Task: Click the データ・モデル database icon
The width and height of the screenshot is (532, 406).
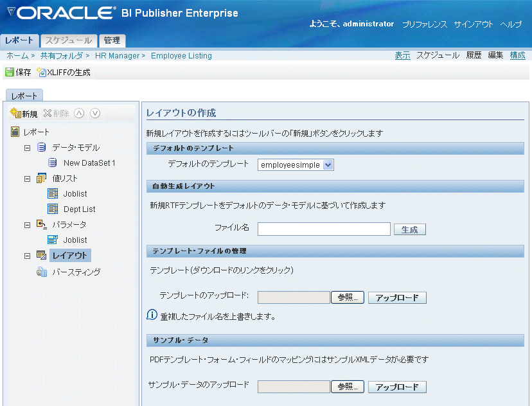Action: click(41, 147)
